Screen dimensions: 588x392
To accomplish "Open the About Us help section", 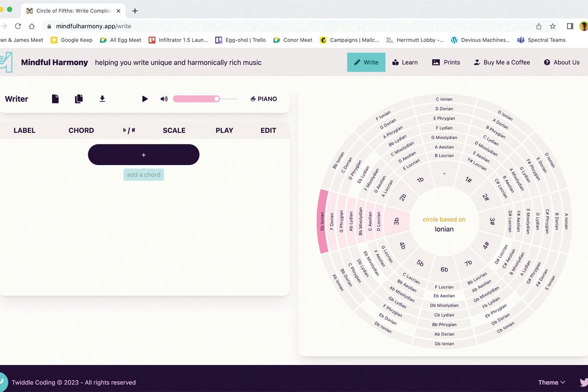I will pyautogui.click(x=562, y=62).
